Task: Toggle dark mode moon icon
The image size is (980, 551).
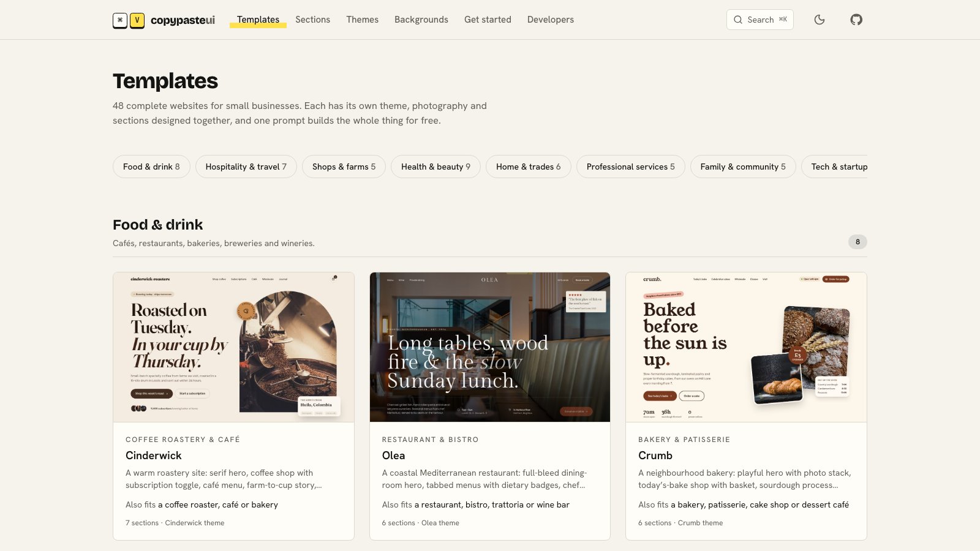Action: click(x=820, y=20)
